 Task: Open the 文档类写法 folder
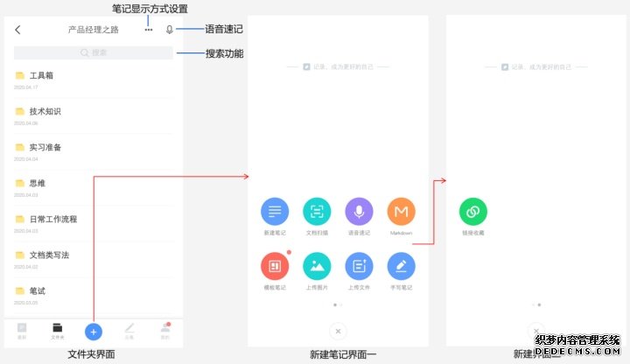(x=94, y=260)
